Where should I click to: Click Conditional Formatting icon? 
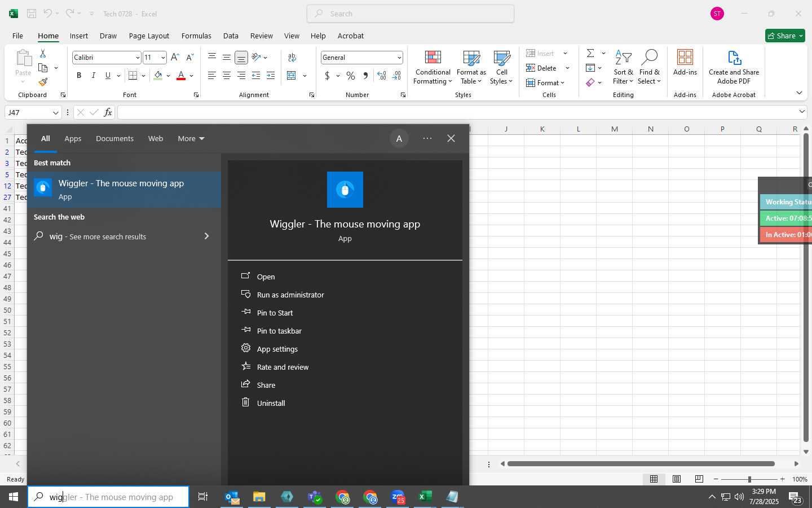[433, 59]
